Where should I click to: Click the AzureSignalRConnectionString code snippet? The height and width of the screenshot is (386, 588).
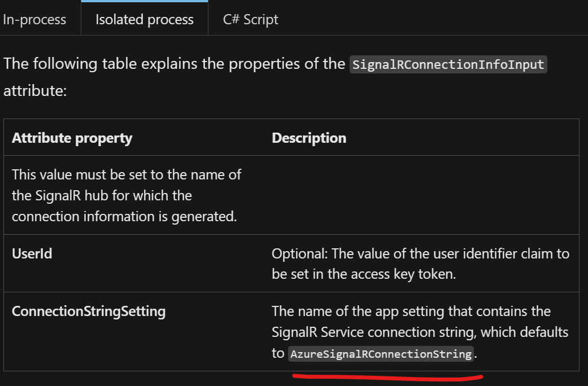pyautogui.click(x=381, y=354)
